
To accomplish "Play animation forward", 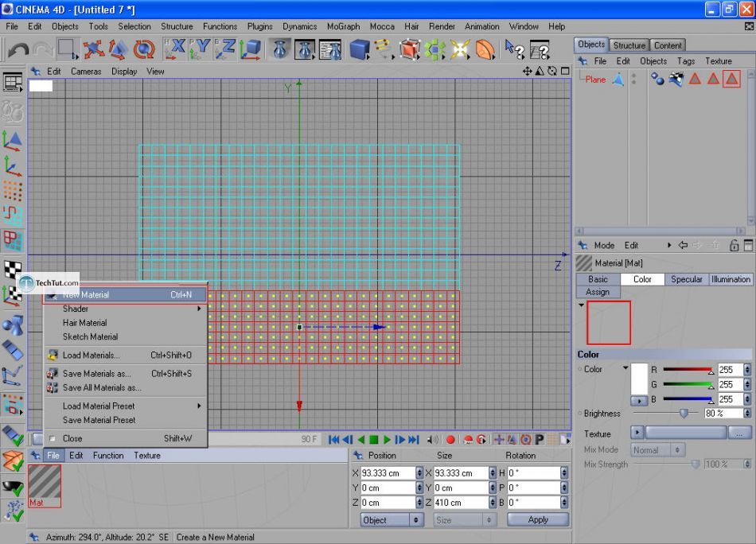I will coord(387,440).
